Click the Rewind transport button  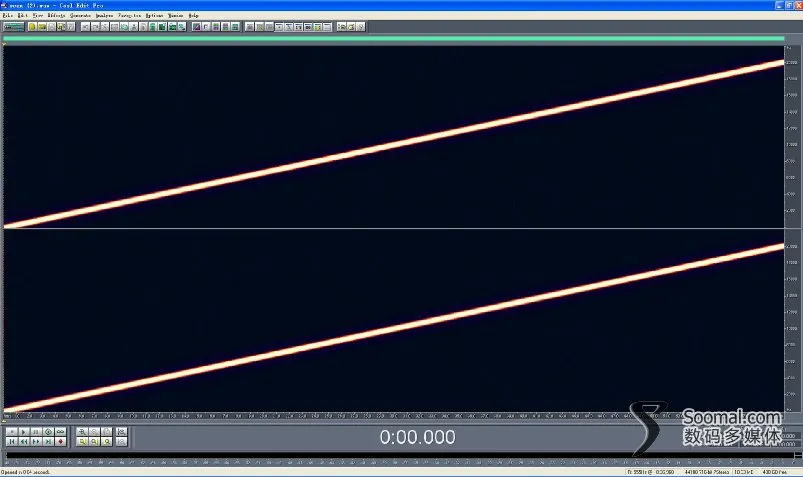[x=24, y=441]
